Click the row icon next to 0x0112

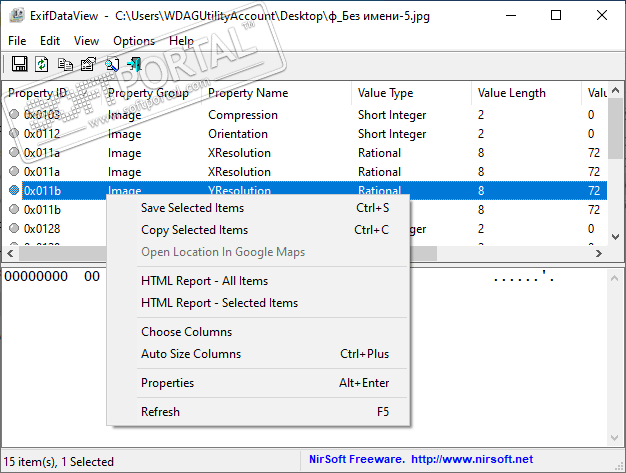point(14,133)
